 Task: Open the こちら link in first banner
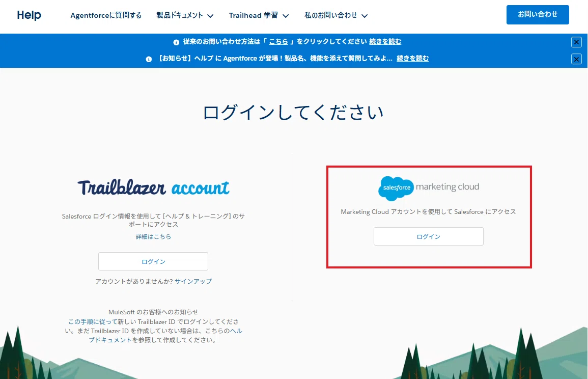(x=278, y=42)
